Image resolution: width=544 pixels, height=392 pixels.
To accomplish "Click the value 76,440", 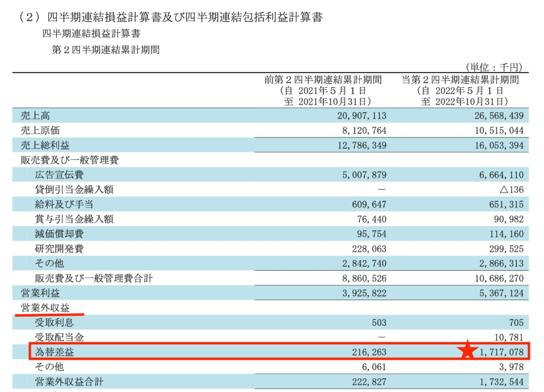I will pyautogui.click(x=372, y=220).
